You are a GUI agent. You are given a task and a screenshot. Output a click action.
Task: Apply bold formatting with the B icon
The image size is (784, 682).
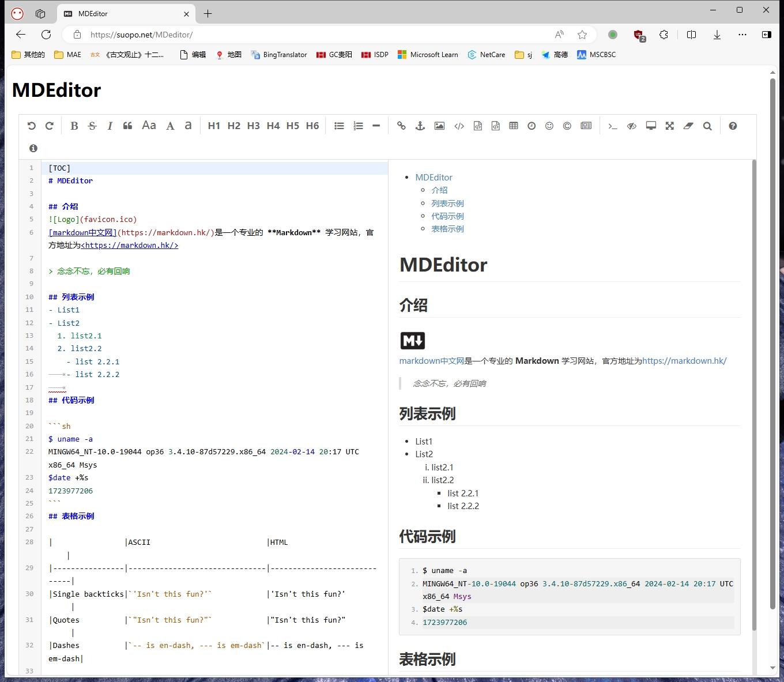[74, 126]
